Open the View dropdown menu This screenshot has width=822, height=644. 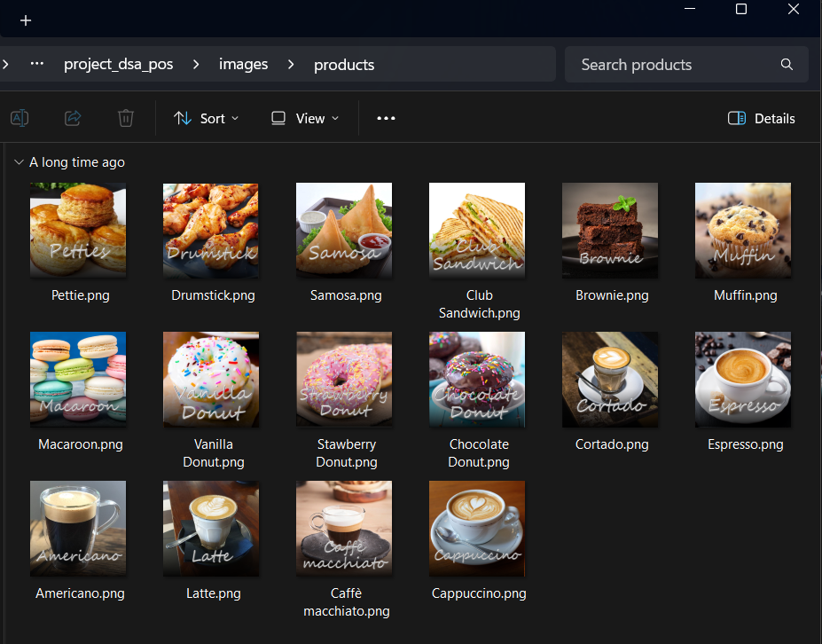[304, 119]
